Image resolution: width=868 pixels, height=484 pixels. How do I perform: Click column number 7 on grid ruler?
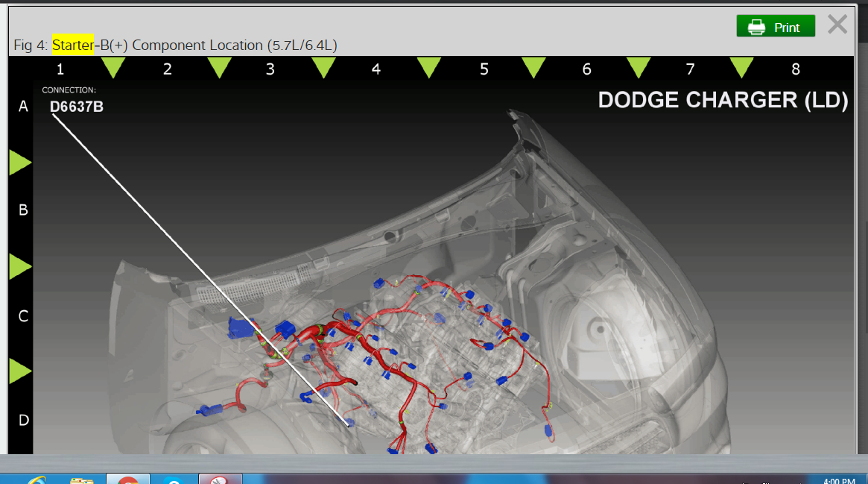[691, 69]
